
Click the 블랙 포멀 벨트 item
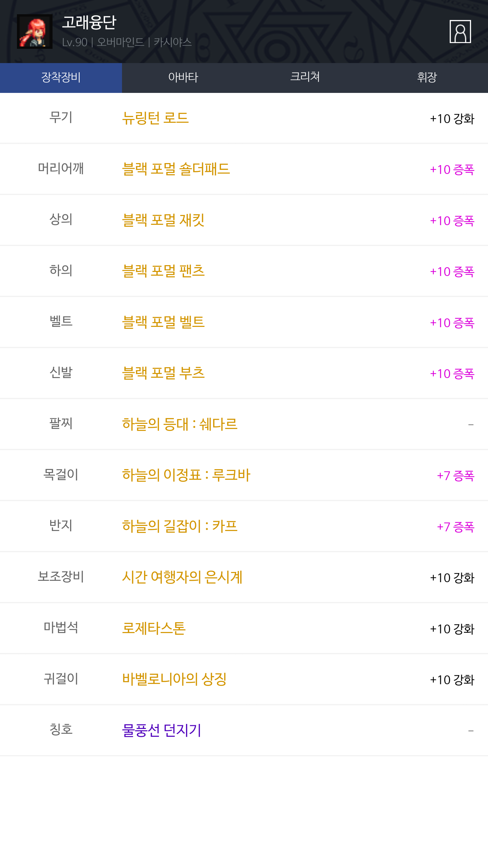(163, 322)
